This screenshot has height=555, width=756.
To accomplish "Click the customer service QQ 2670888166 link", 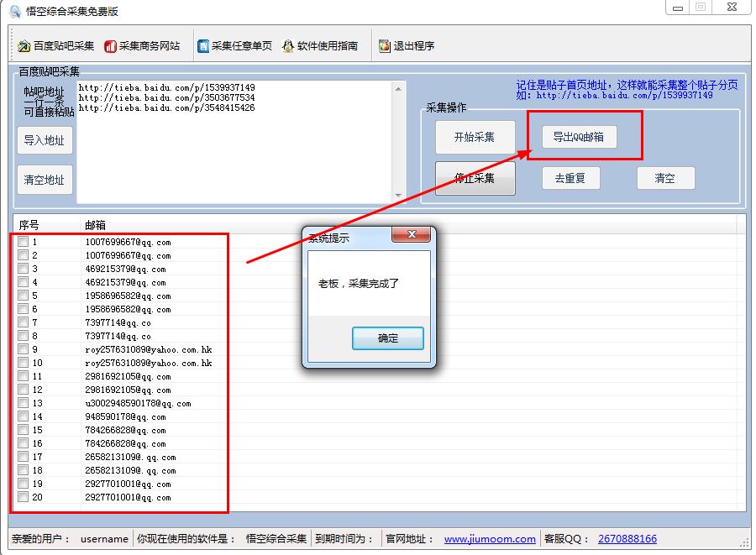I will coord(627,539).
